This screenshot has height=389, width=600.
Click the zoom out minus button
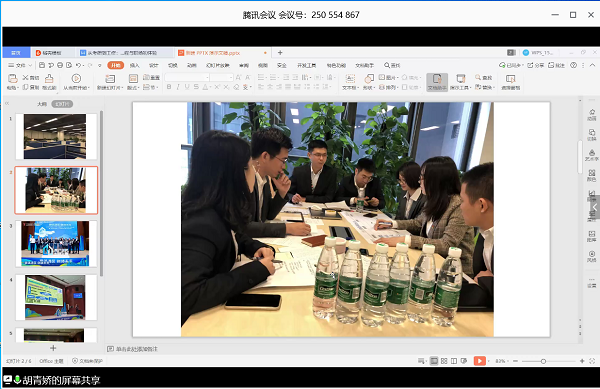[x=515, y=361]
